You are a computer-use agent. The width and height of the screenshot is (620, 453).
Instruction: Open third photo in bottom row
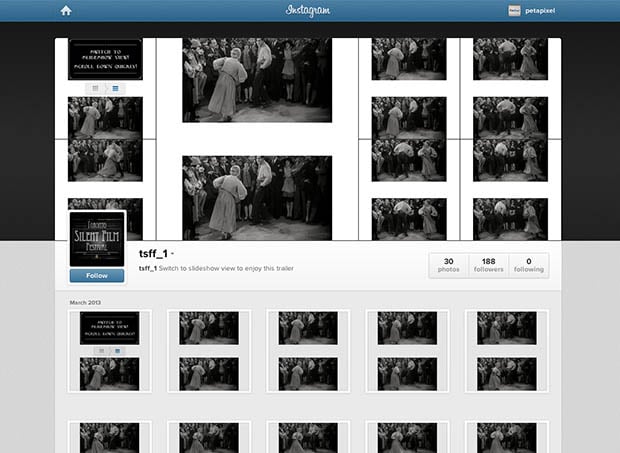tap(308, 437)
